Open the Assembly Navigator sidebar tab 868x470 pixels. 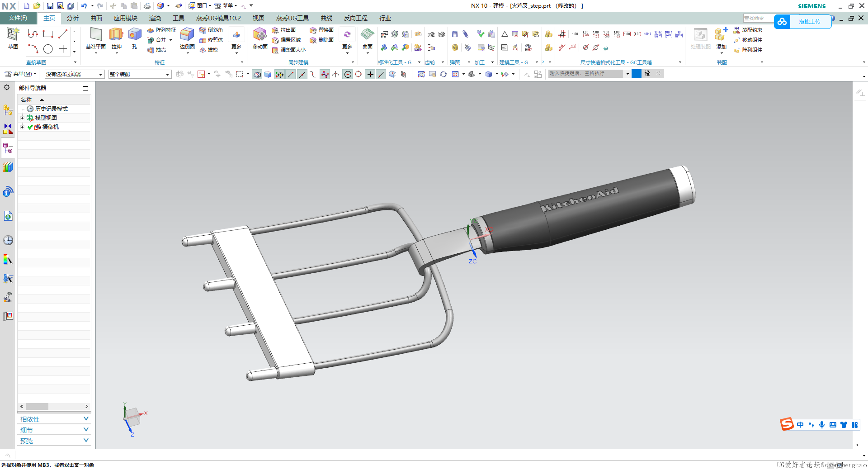pyautogui.click(x=8, y=110)
